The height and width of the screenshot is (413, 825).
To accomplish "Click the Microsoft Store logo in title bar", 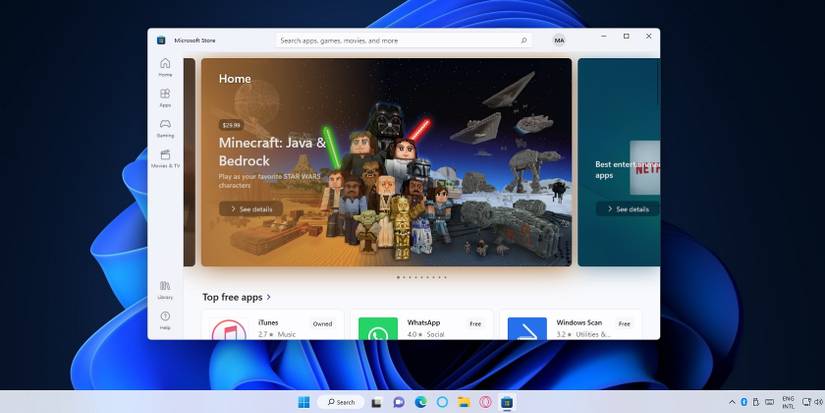I will (x=161, y=41).
